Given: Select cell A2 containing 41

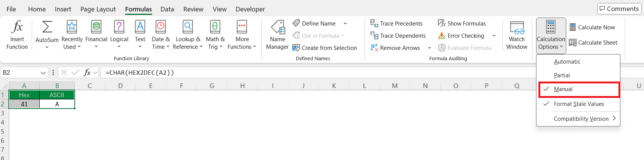Looking at the screenshot, I should pos(24,104).
